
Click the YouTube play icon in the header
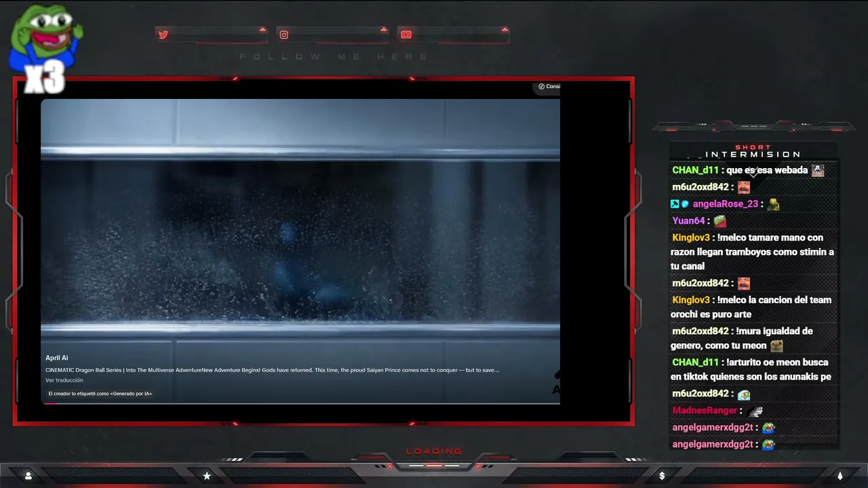tap(406, 35)
